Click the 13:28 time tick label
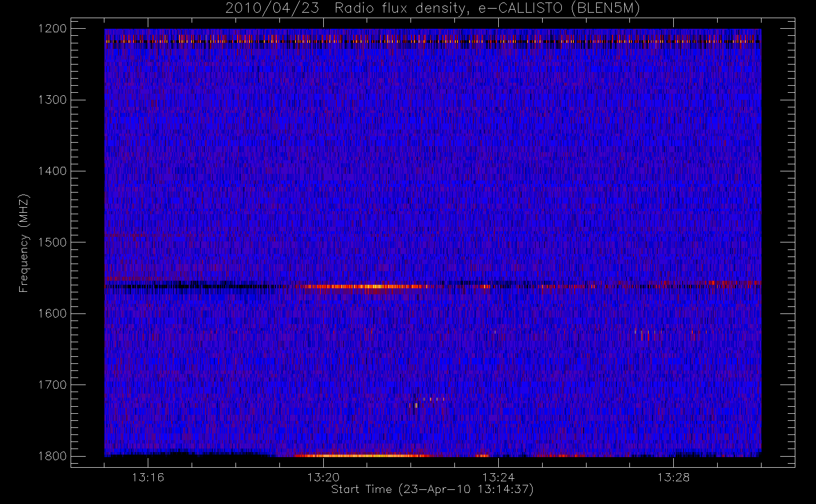The height and width of the screenshot is (504, 816). point(673,477)
